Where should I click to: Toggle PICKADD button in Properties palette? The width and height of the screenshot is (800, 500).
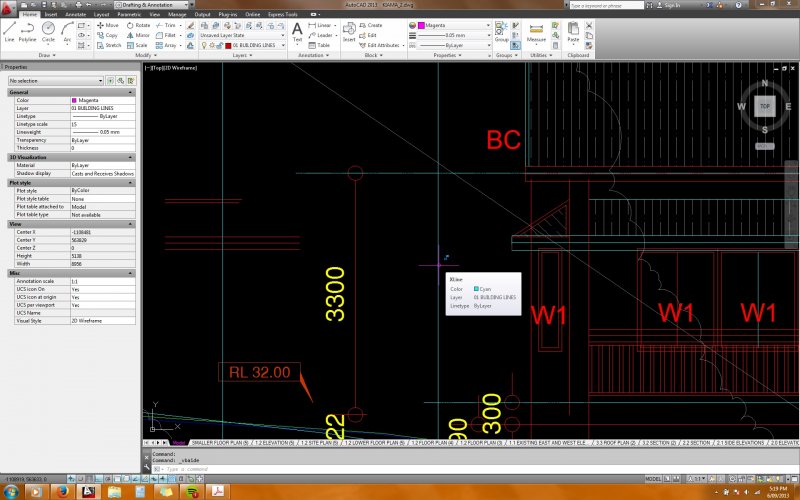pyautogui.click(x=110, y=80)
